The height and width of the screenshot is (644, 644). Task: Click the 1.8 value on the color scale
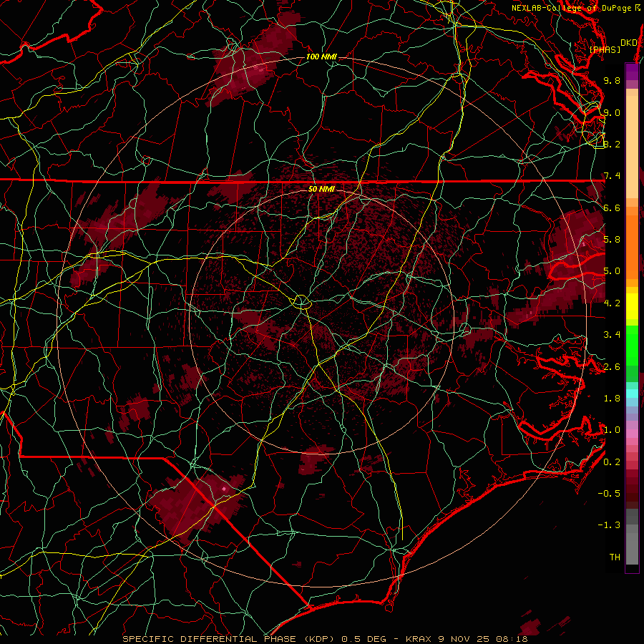pos(612,399)
